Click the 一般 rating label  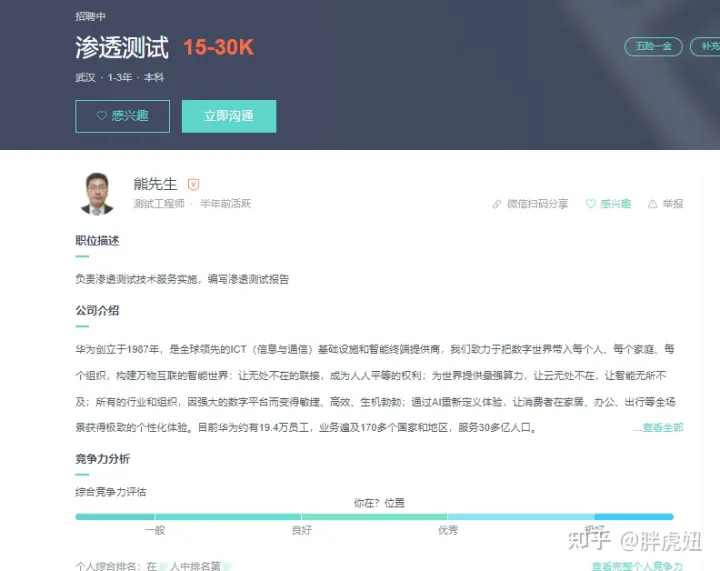[155, 531]
